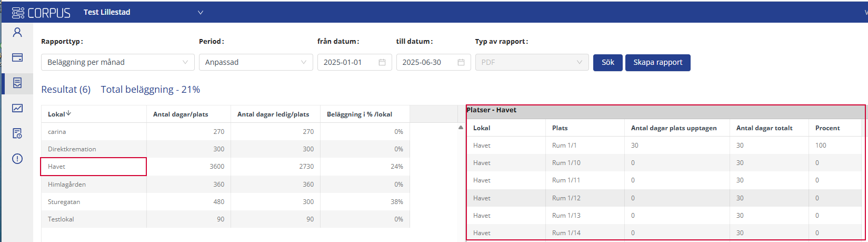Select the reports document sidebar icon
Viewport: 868px width, 242px height.
(x=17, y=83)
